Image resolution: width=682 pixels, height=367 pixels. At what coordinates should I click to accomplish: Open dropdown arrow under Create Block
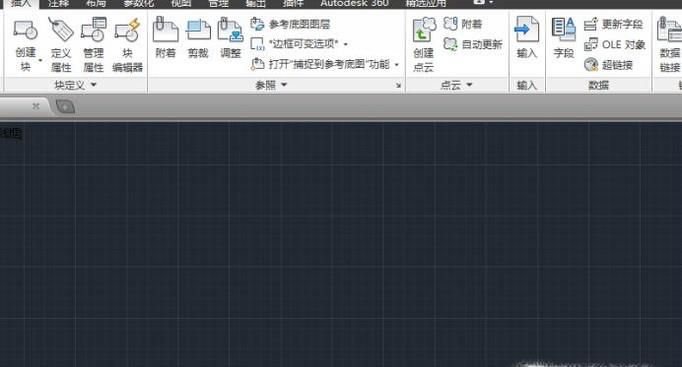click(x=40, y=60)
